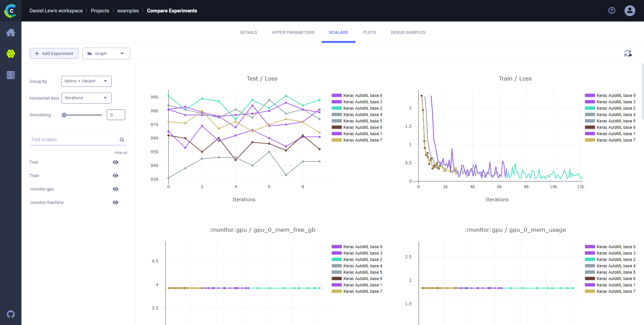Click the Find scalars search icon
This screenshot has width=644, height=325.
coord(122,140)
